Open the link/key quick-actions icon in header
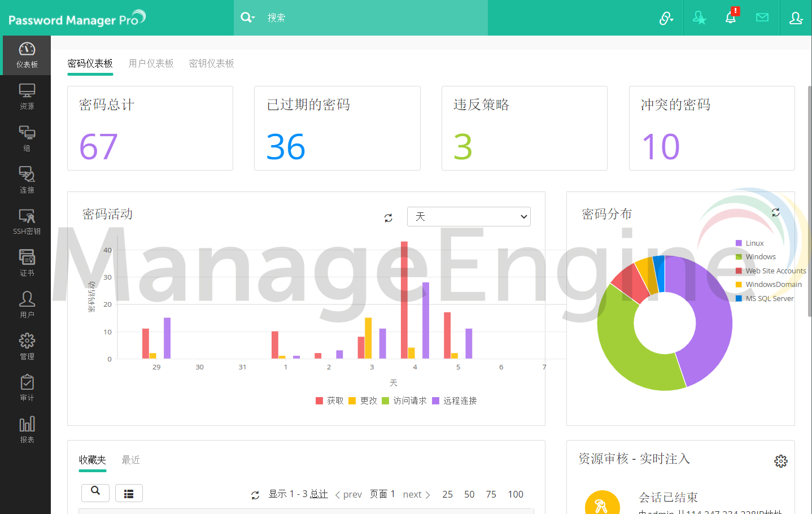 (666, 18)
